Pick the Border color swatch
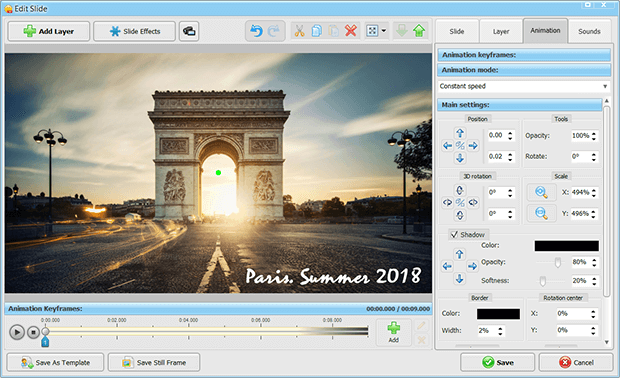 [x=498, y=314]
